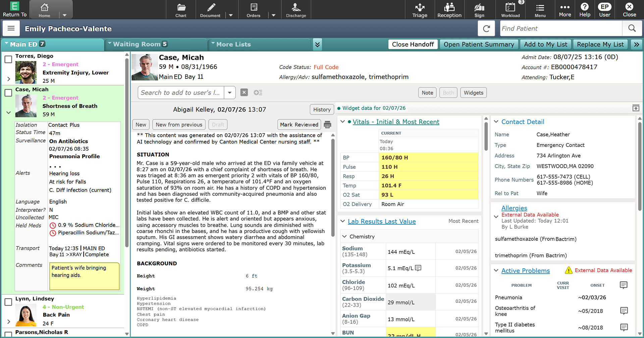Check the box for Parsons, Nicholas R
644x338 pixels.
coord(8,334)
